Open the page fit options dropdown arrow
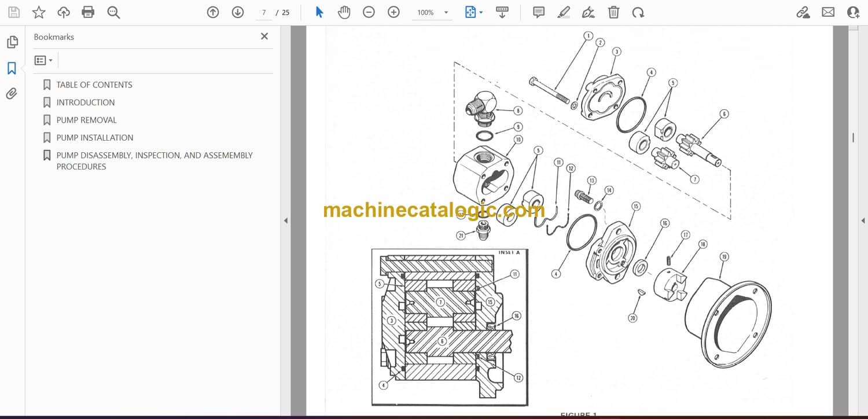 481,12
